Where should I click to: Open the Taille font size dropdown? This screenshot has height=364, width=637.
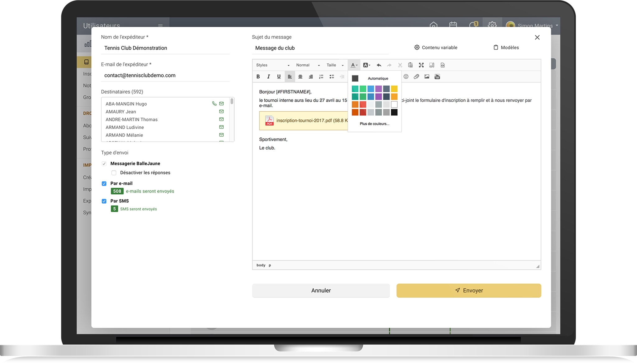point(335,65)
